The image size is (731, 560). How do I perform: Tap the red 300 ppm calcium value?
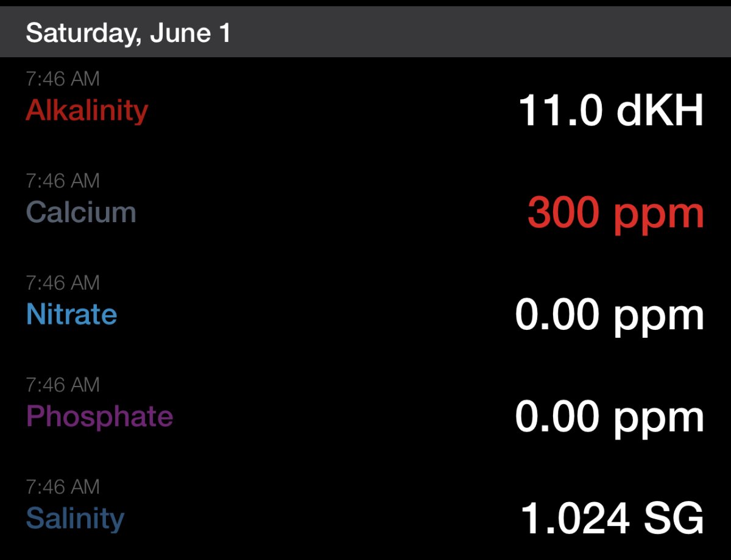[615, 214]
